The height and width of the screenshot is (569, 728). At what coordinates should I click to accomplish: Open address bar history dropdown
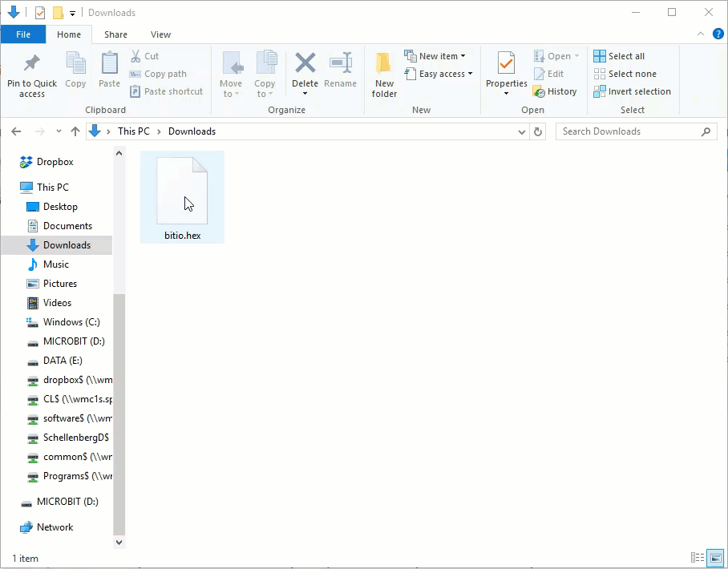522,131
